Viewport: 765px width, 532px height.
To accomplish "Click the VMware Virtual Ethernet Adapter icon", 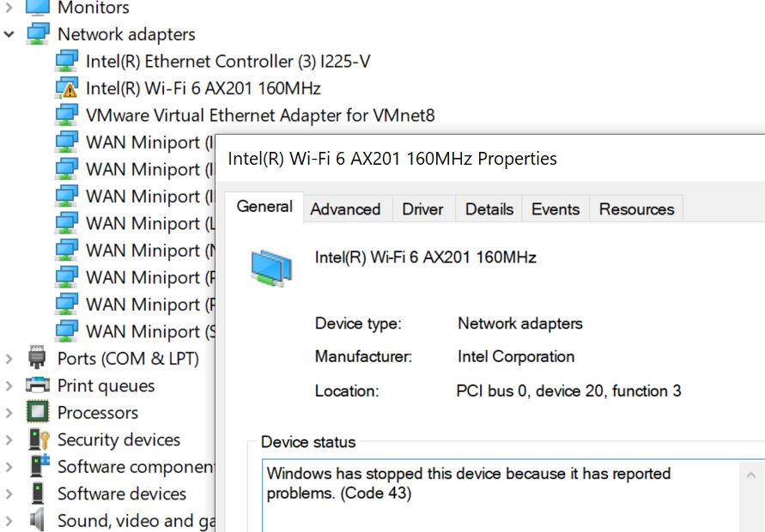I will (x=67, y=114).
